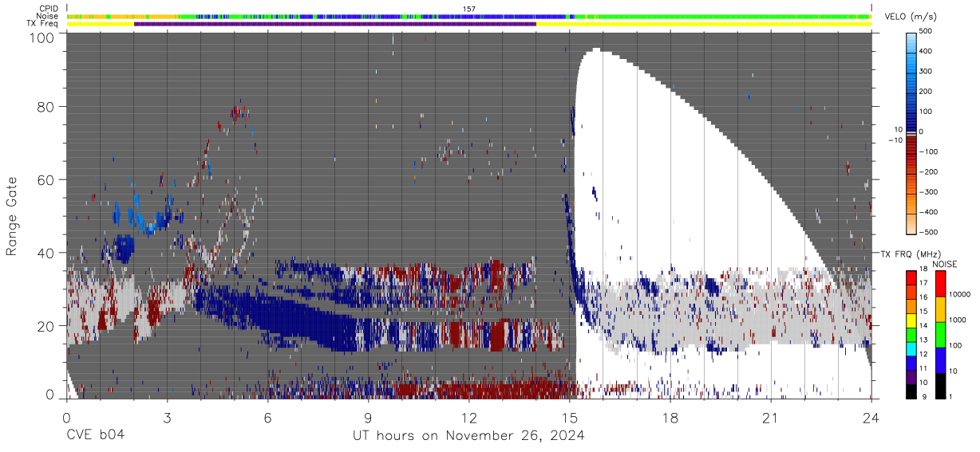The width and height of the screenshot is (980, 452).
Task: Click the '20' range gate tick
Action: [x=47, y=326]
